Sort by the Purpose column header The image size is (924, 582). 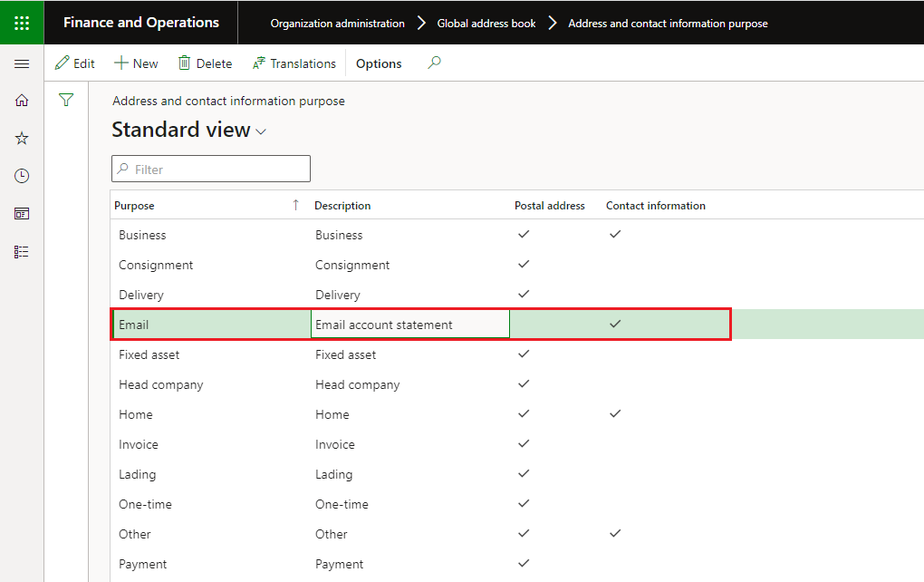[134, 205]
